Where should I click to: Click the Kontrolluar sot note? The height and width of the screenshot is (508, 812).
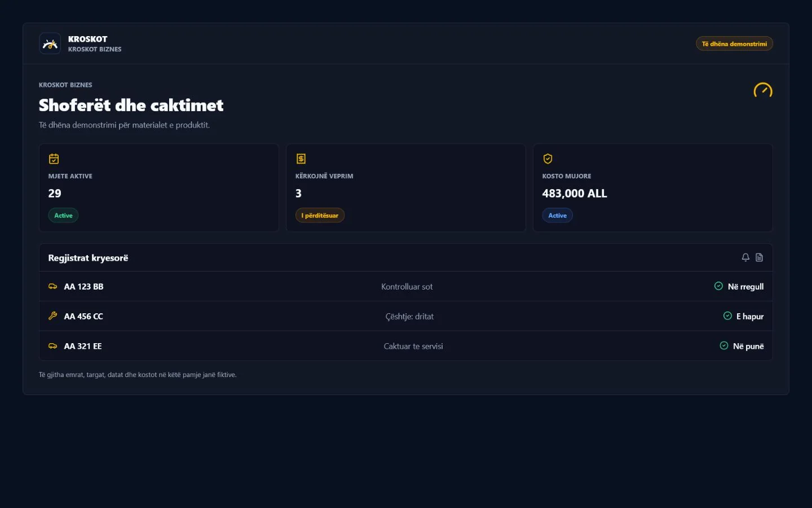click(x=407, y=287)
